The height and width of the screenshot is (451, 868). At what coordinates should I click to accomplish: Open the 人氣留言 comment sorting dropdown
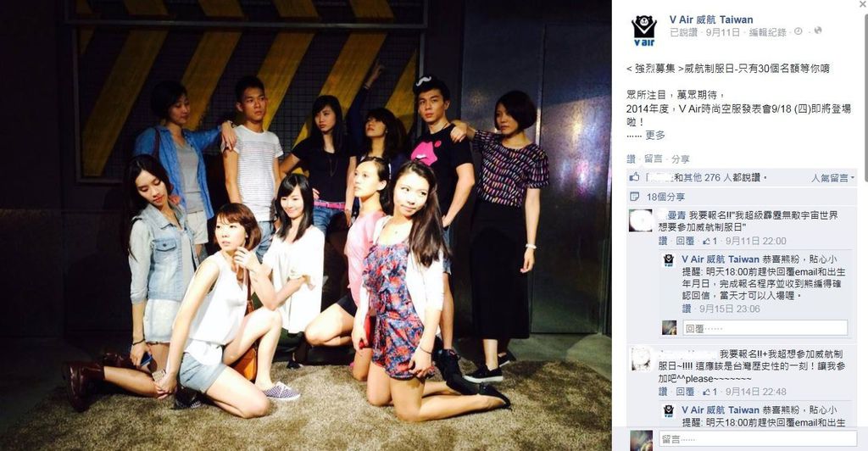pyautogui.click(x=832, y=178)
